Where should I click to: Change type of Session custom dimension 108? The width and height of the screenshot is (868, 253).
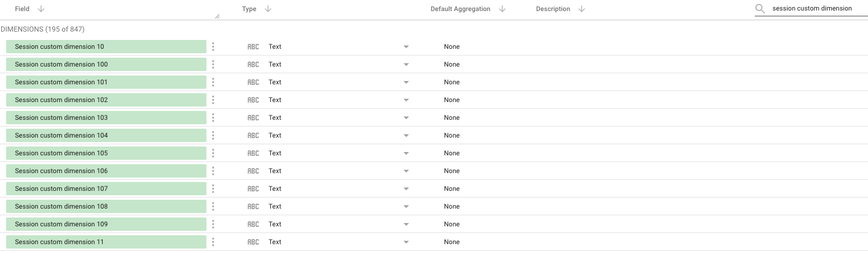click(406, 206)
